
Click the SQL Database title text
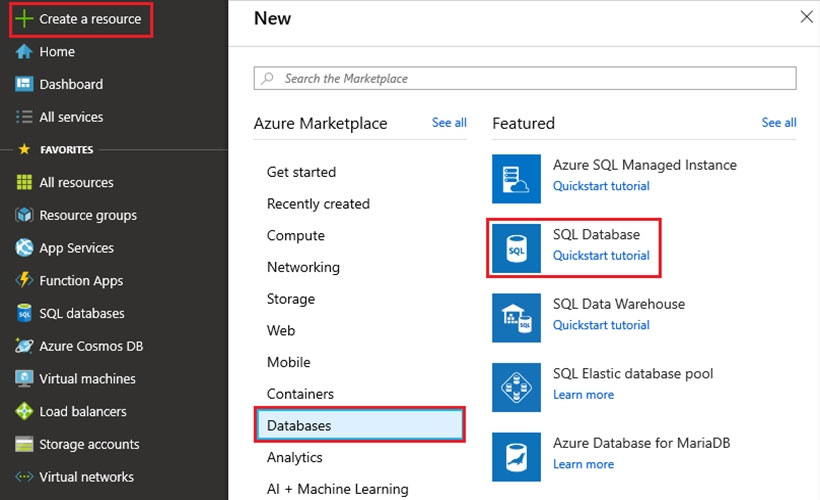tap(596, 234)
